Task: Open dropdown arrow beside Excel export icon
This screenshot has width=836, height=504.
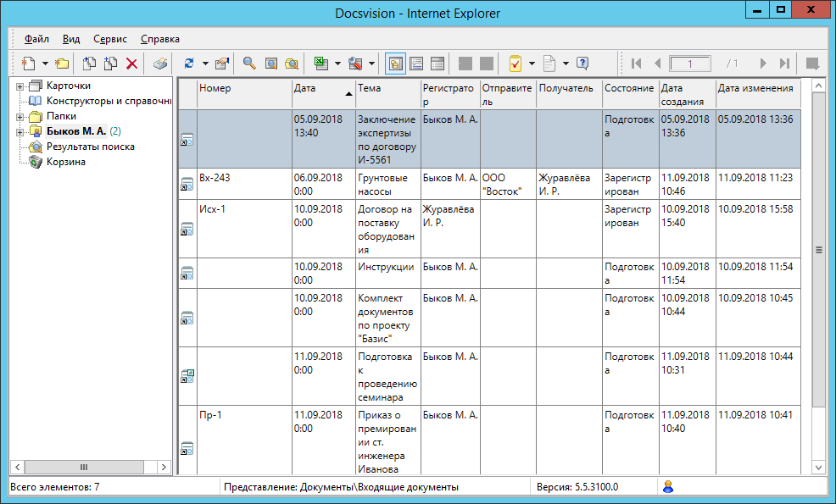Action: pyautogui.click(x=337, y=64)
